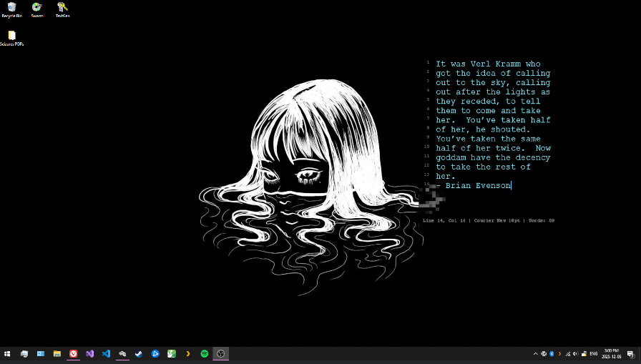This screenshot has width=641, height=364.
Task: Open the Swarm disc desktop shortcut
Action: [36, 10]
